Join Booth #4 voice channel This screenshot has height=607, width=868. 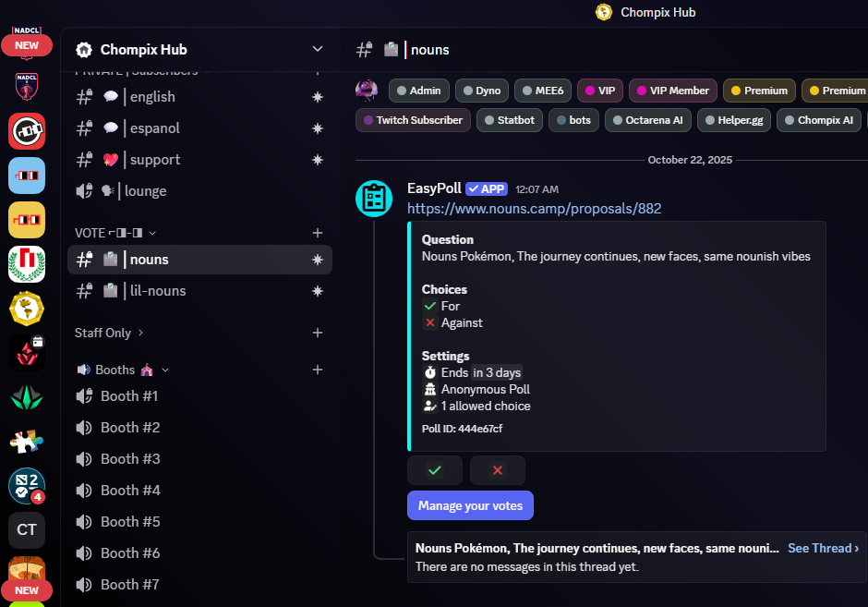[x=199, y=491]
